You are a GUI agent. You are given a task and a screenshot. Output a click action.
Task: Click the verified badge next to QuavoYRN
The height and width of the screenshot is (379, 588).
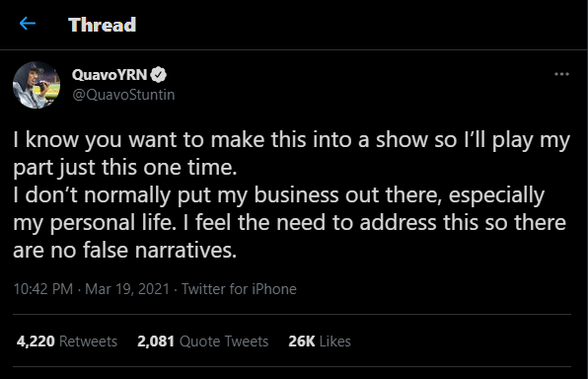tap(158, 75)
